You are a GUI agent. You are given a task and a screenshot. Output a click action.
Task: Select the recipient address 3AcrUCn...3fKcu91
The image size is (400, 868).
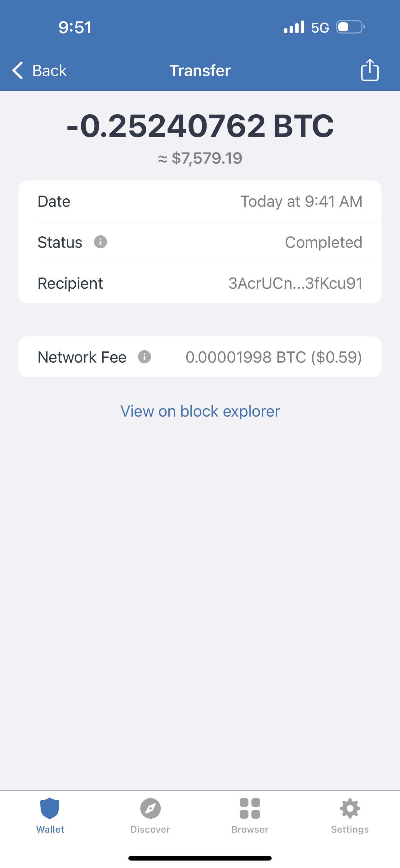295,283
